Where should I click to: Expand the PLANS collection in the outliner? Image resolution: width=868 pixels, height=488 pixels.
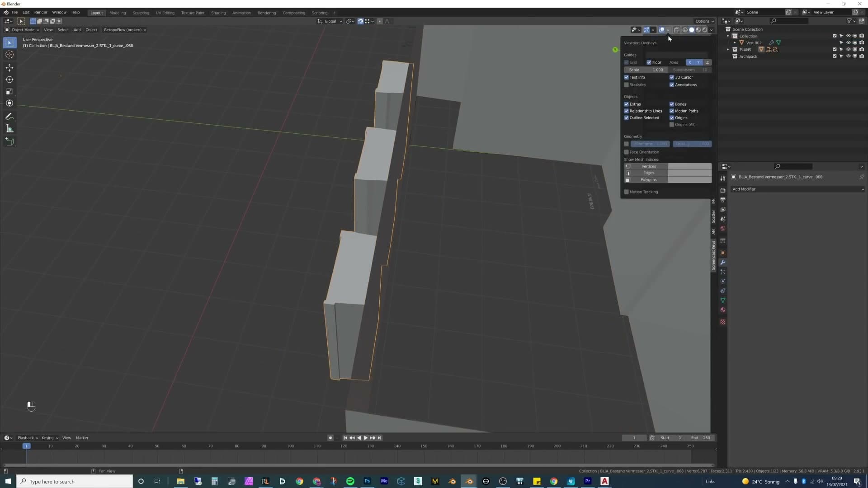tap(728, 50)
